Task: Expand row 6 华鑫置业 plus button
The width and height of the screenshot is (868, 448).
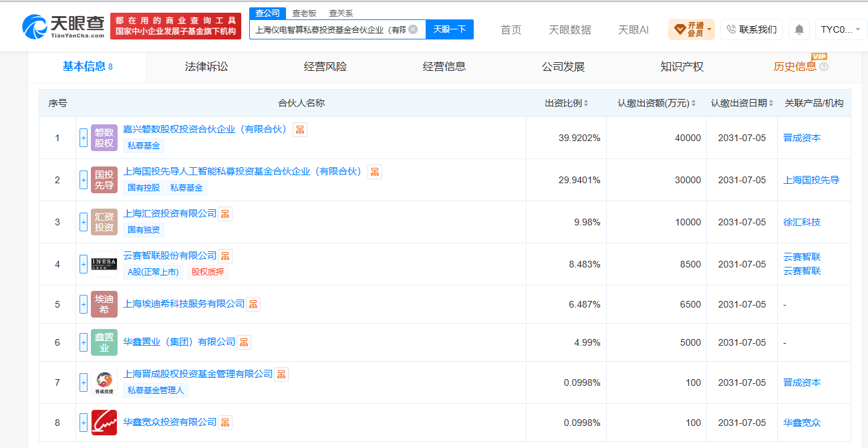Action: click(x=84, y=342)
